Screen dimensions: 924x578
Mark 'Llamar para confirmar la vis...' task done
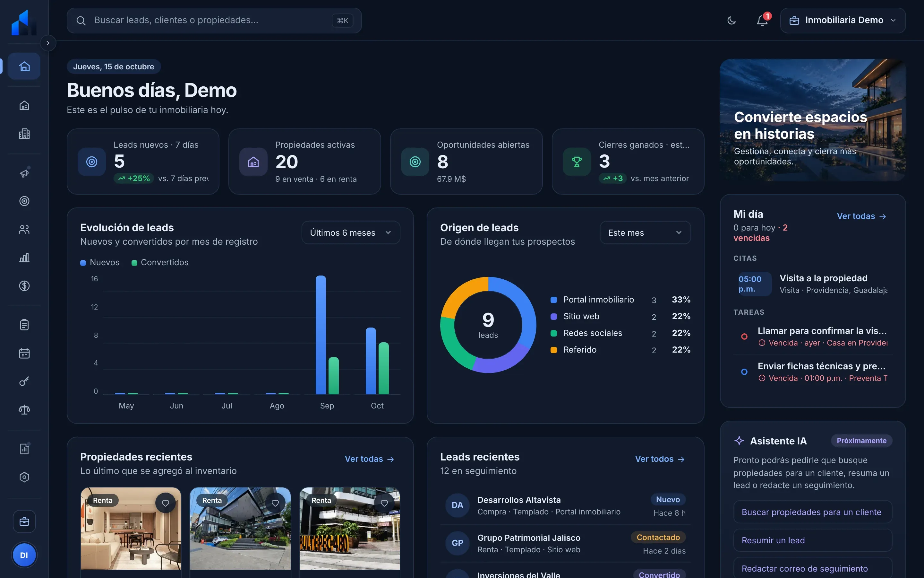tap(744, 337)
